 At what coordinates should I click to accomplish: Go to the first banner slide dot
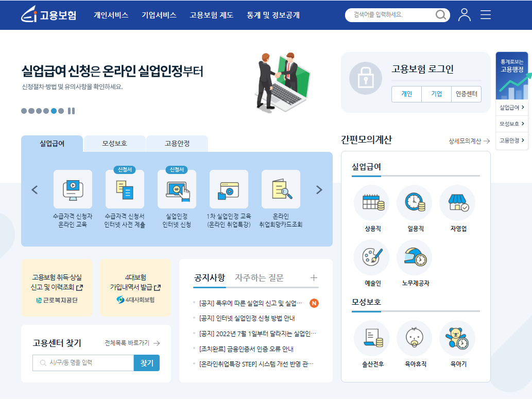(24, 111)
